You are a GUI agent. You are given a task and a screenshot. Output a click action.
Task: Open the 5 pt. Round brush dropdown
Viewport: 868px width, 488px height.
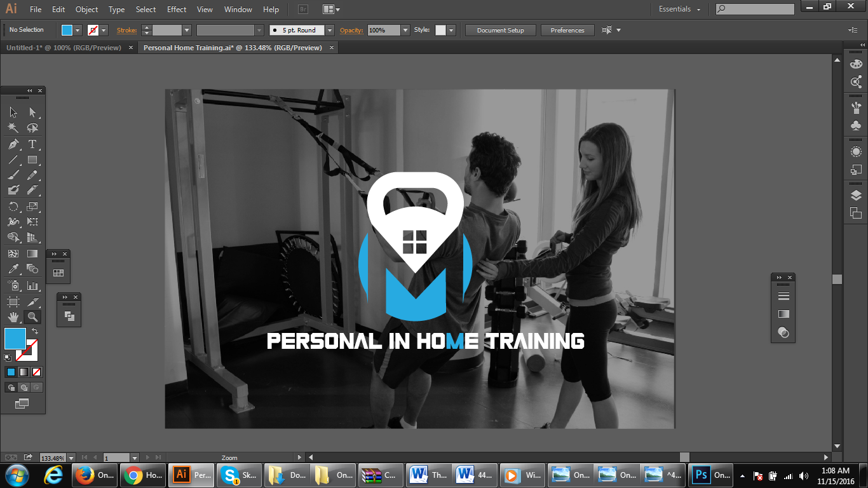coord(330,30)
